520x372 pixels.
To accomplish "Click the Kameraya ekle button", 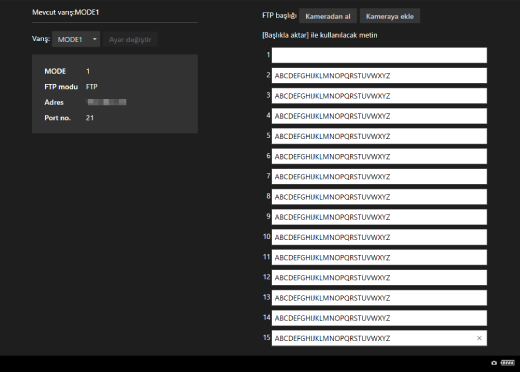I will coord(390,16).
